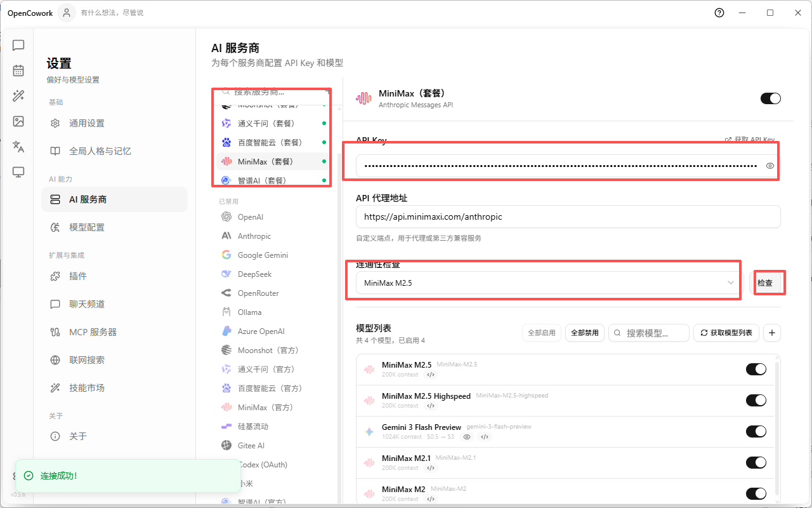Click the user avatar icon
The width and height of the screenshot is (812, 508).
67,13
